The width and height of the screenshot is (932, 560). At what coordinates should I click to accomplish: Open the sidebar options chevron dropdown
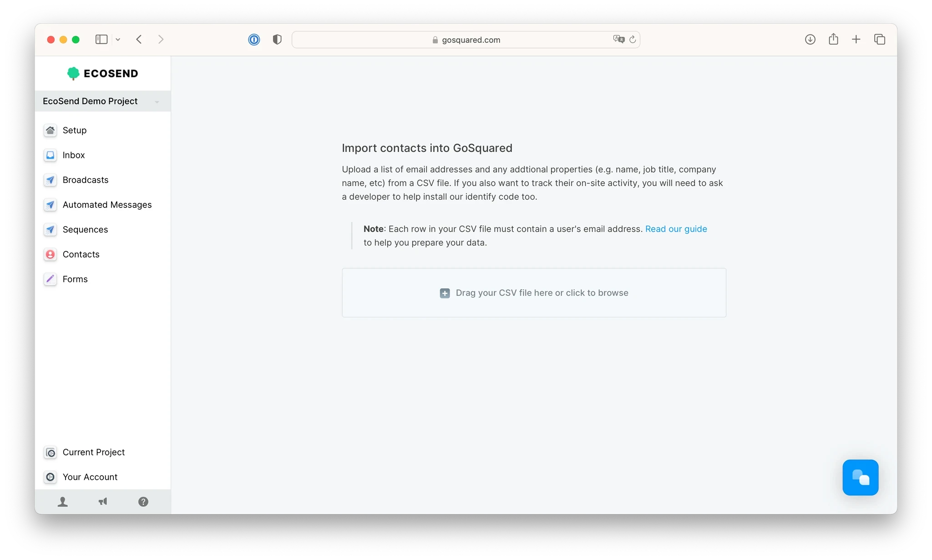click(118, 40)
